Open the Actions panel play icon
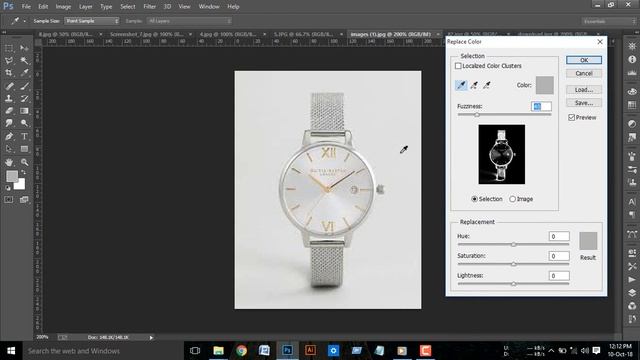 (632, 280)
